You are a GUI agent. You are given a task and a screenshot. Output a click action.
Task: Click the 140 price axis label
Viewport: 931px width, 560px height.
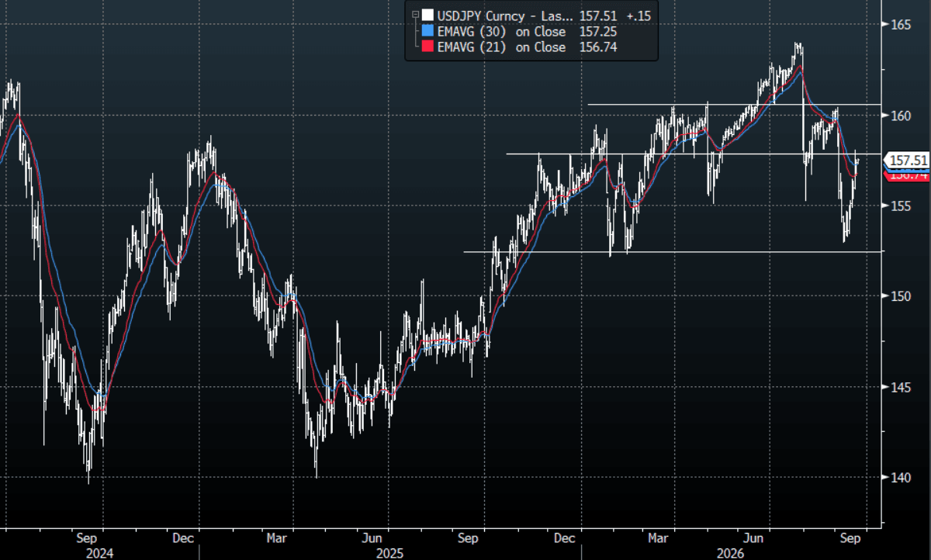(x=901, y=477)
